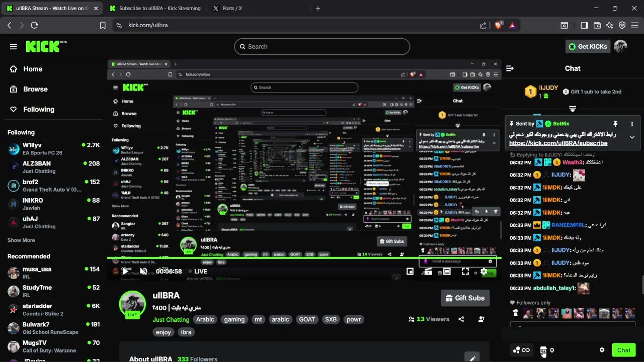Click abdullah_taley1 username in chat

pos(554,288)
